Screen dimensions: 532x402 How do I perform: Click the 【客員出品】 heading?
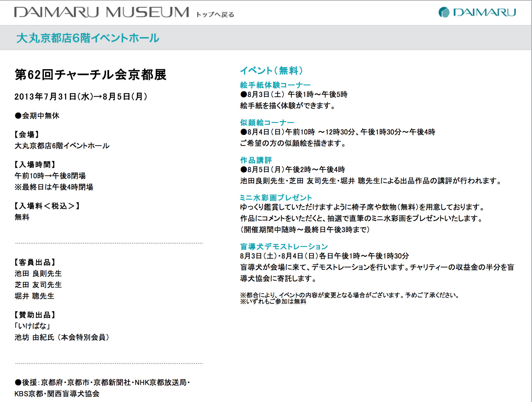coord(35,262)
